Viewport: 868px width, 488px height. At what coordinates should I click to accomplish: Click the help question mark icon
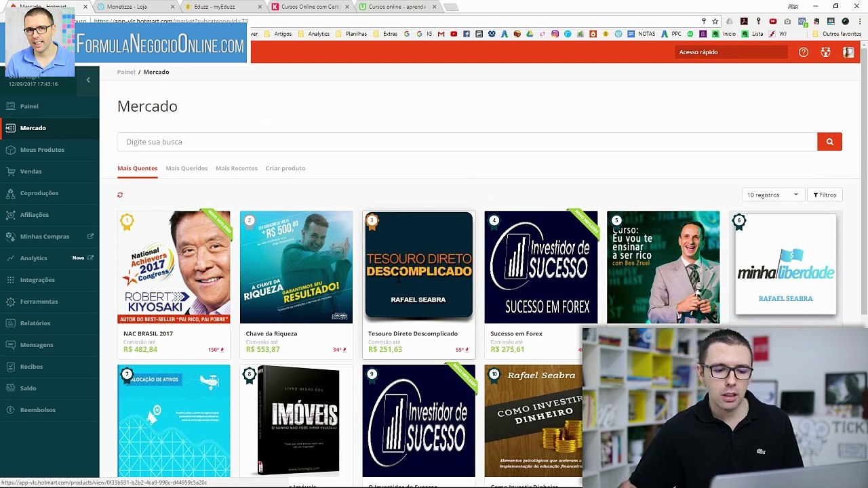[x=804, y=52]
